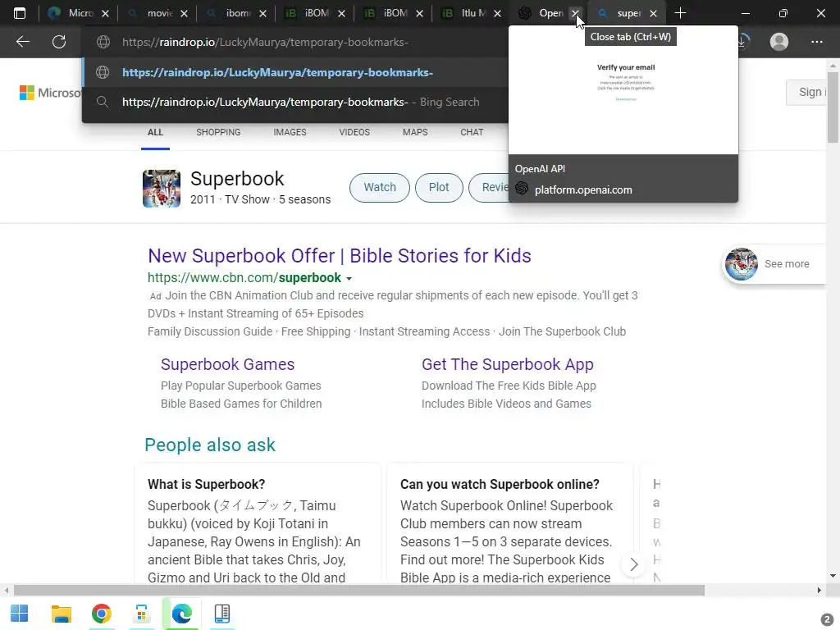Open File Explorer from the taskbar
The width and height of the screenshot is (840, 630).
pyautogui.click(x=61, y=614)
